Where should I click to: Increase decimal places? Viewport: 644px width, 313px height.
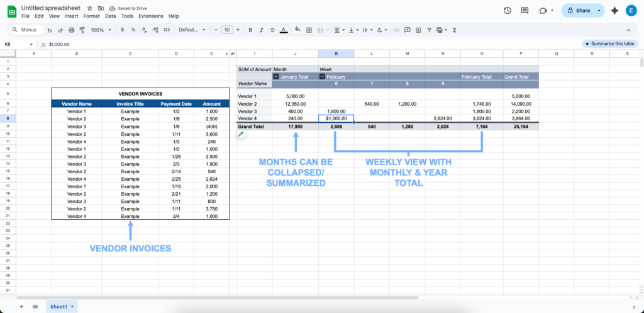tap(155, 30)
